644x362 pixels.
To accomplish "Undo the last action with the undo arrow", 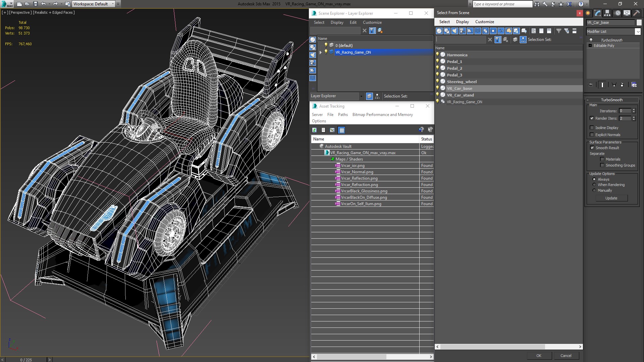I will coord(43,4).
